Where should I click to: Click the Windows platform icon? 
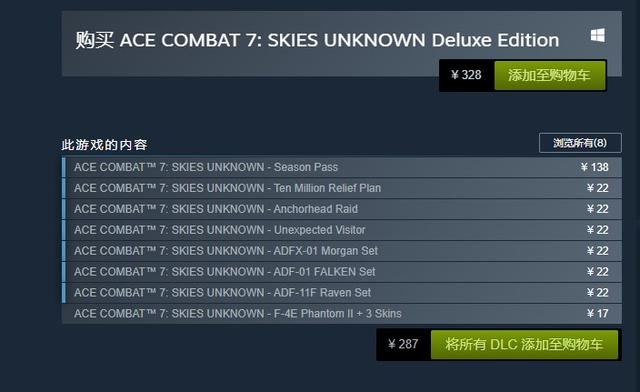pyautogui.click(x=598, y=36)
